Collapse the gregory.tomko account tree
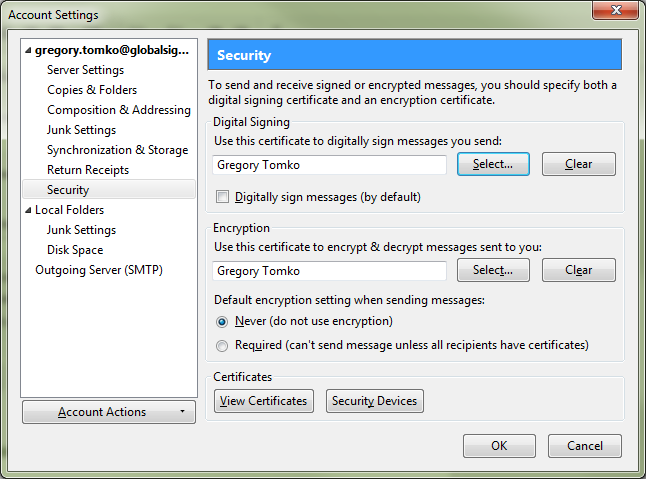Viewport: 647px width, 480px height. coord(28,50)
